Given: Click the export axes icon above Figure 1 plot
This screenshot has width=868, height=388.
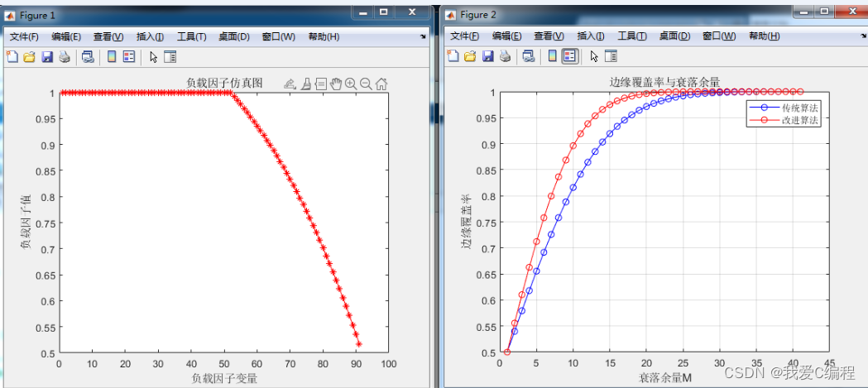Looking at the screenshot, I should 290,84.
